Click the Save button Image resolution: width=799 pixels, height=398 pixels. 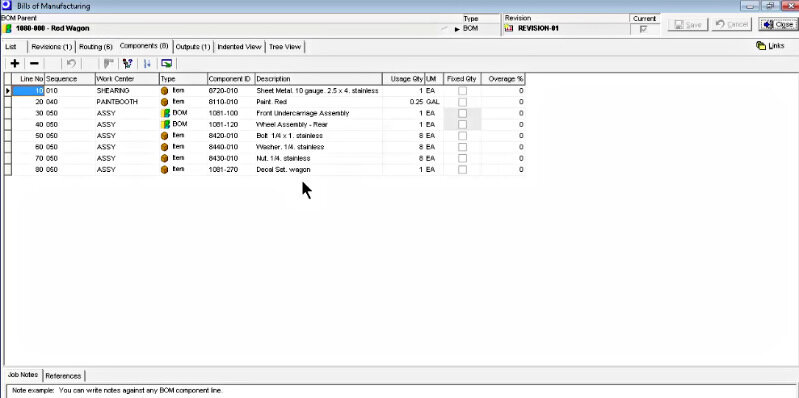click(x=688, y=24)
